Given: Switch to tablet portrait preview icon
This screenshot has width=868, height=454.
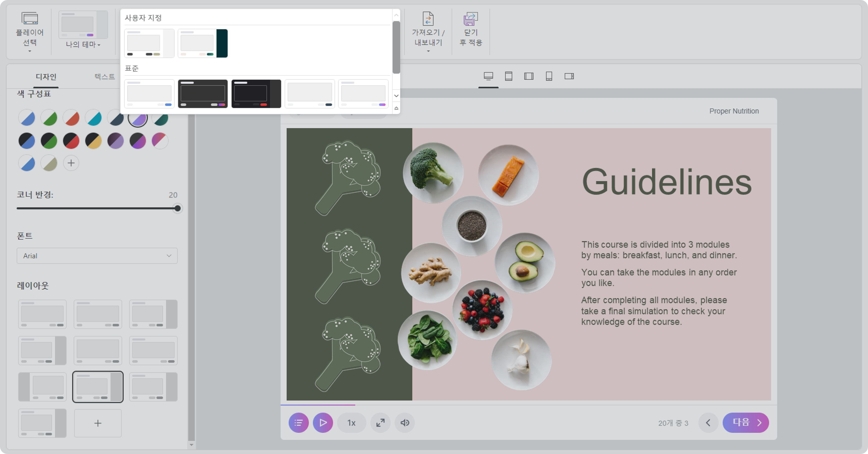Looking at the screenshot, I should (x=508, y=76).
